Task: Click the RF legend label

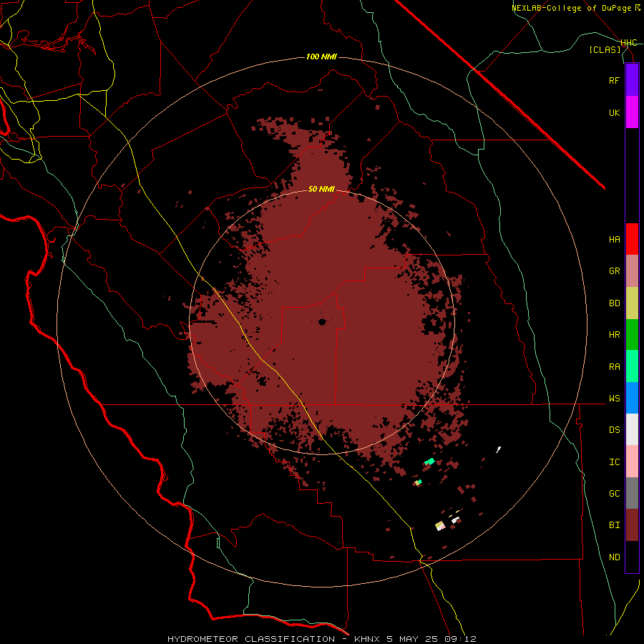Action: click(x=614, y=80)
